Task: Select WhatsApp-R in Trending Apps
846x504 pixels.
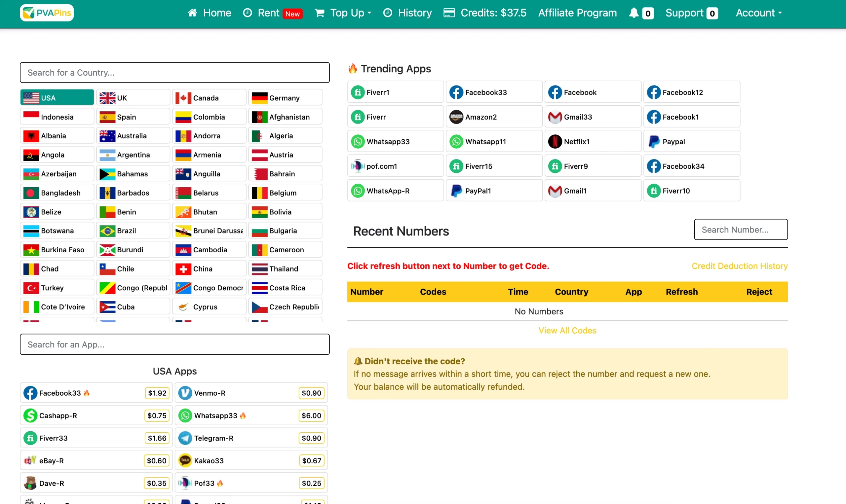Action: [396, 191]
